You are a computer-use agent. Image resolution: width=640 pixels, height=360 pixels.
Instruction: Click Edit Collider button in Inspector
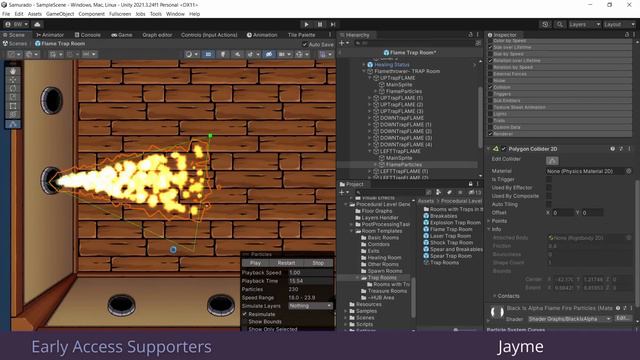pos(552,160)
